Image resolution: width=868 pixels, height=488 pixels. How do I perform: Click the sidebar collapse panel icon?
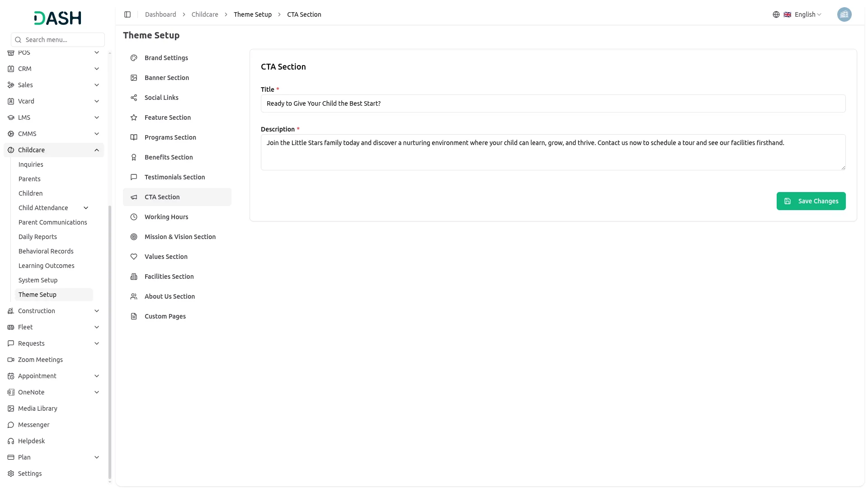(127, 14)
